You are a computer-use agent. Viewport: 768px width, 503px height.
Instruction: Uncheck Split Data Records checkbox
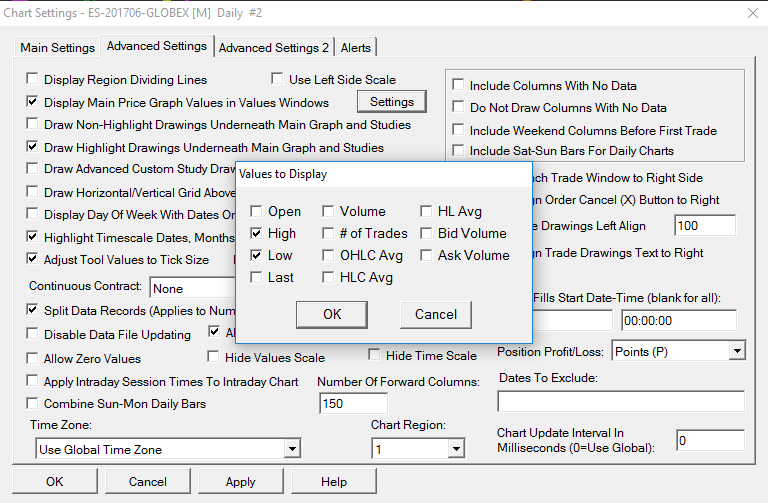pyautogui.click(x=32, y=310)
